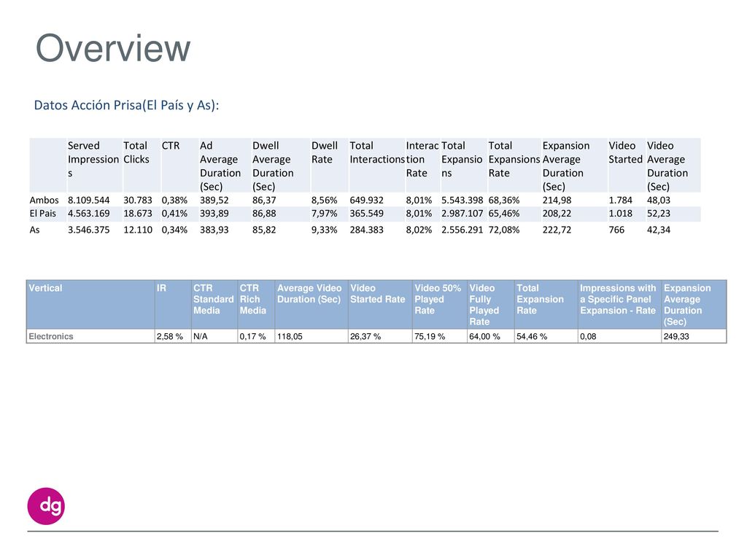Select the 'Total Interactions' header
This screenshot has height=560, width=747.
tap(377, 152)
